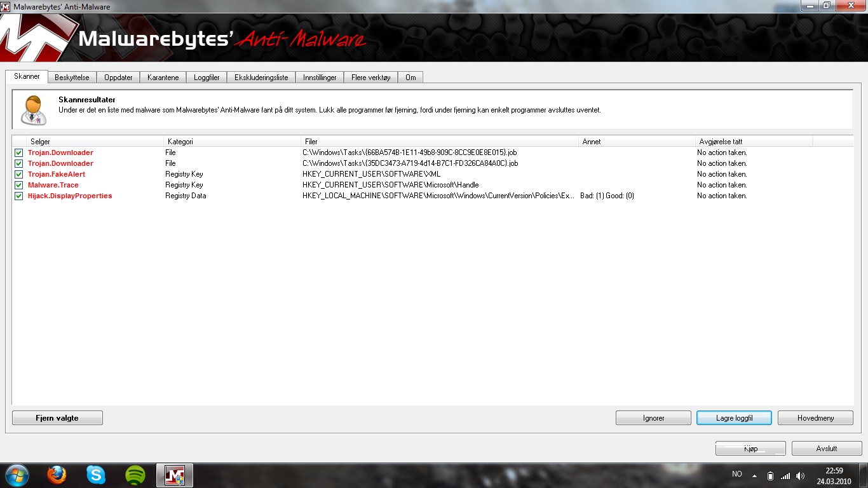Image resolution: width=868 pixels, height=488 pixels.
Task: Show hidden tray icons arrow
Action: [754, 475]
